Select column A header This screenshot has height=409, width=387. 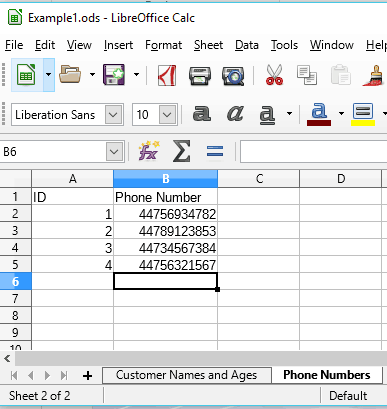[x=73, y=179]
